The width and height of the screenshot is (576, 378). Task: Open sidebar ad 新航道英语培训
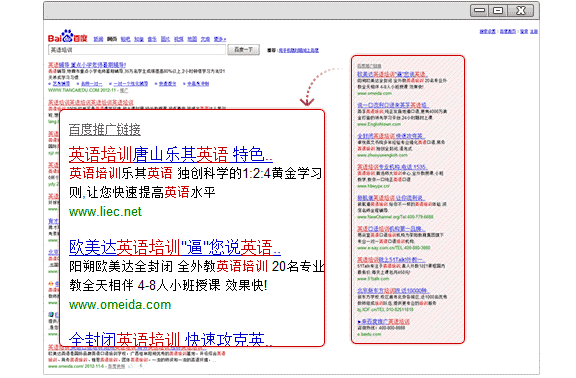392,198
